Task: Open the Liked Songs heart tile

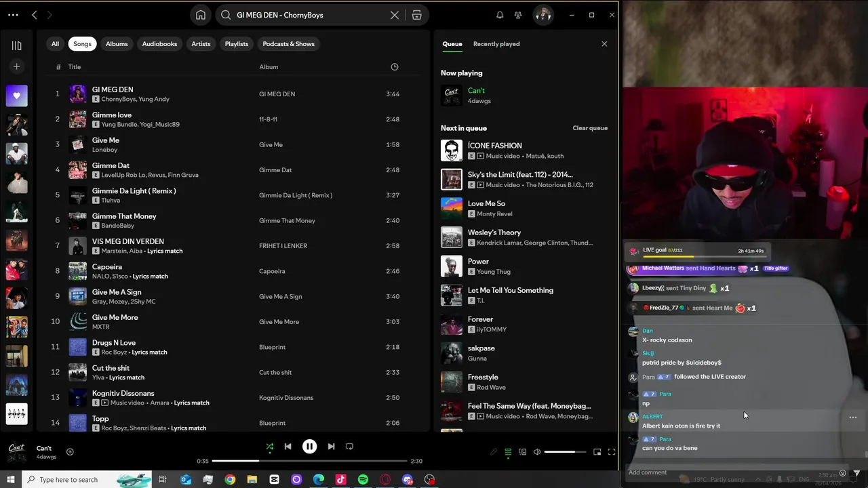Action: tap(17, 96)
